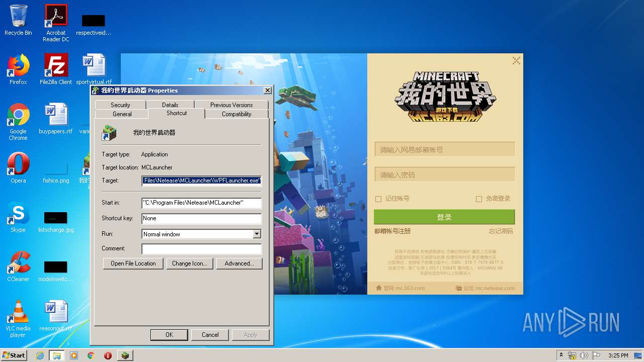Open 论坛 mc.netease.com forum link
The height and width of the screenshot is (362, 644).
coord(485,288)
